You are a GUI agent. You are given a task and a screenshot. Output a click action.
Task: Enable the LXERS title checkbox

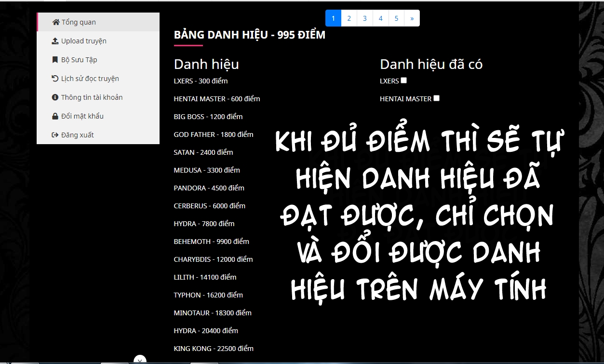[403, 80]
